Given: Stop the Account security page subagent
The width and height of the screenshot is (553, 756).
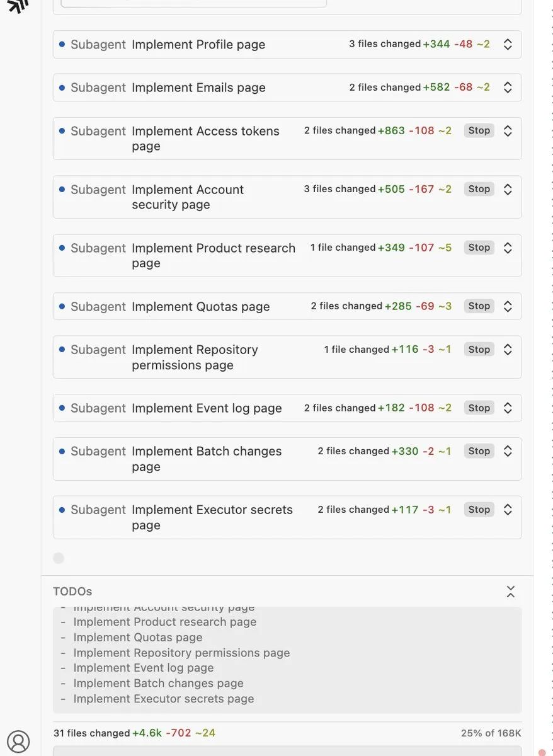Looking at the screenshot, I should point(479,189).
